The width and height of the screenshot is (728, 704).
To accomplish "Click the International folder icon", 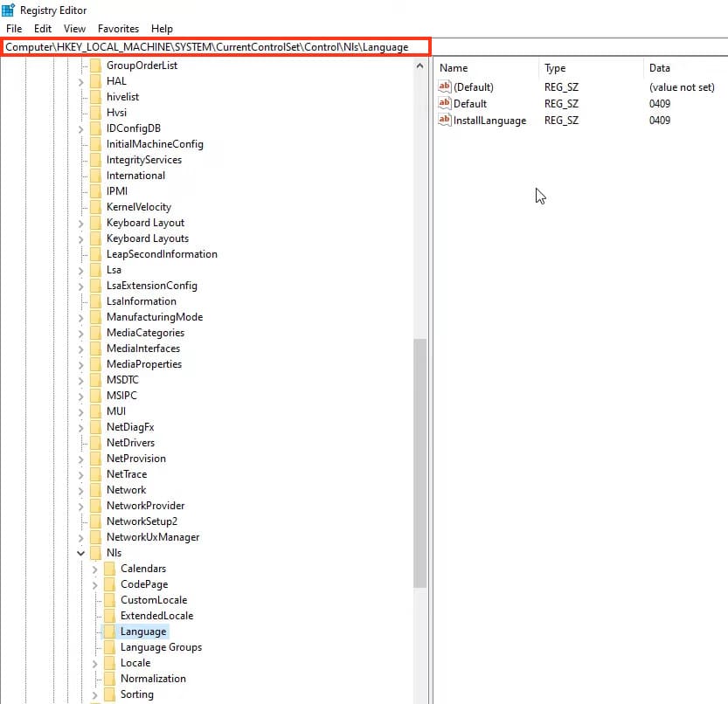I will [95, 176].
